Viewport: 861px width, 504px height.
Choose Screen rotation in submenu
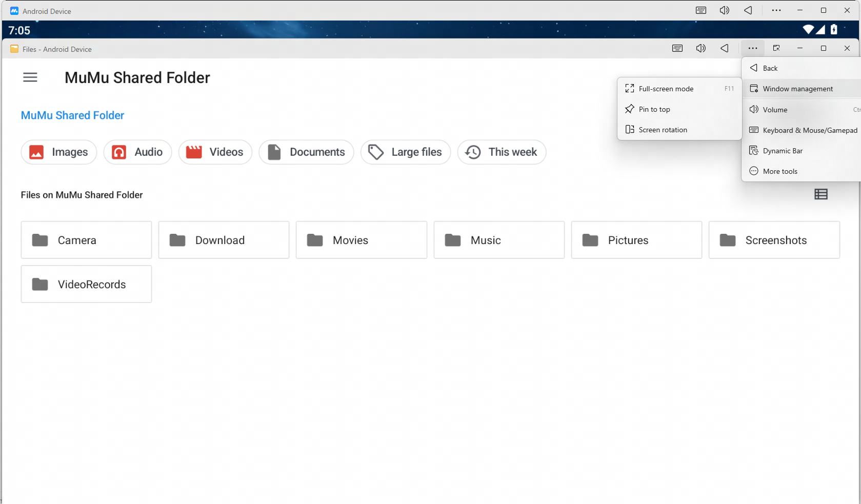[x=679, y=130]
